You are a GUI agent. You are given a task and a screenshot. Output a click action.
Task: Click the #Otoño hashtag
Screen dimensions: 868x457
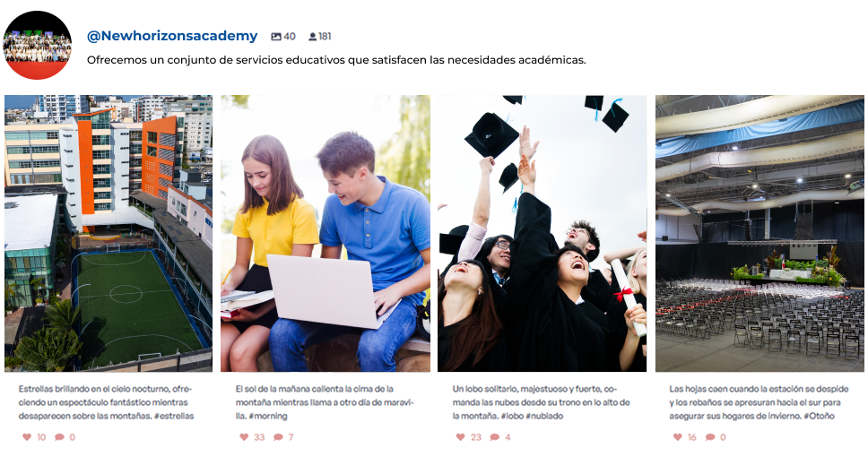(820, 416)
